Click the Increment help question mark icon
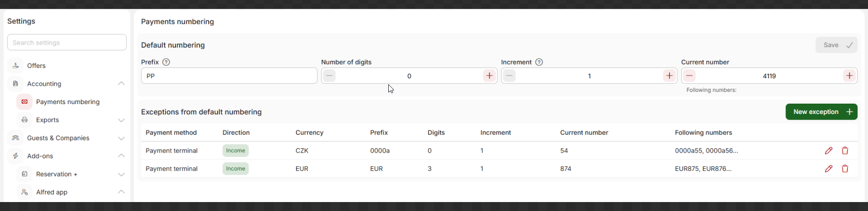Viewport: 868px width, 211px height. (539, 62)
